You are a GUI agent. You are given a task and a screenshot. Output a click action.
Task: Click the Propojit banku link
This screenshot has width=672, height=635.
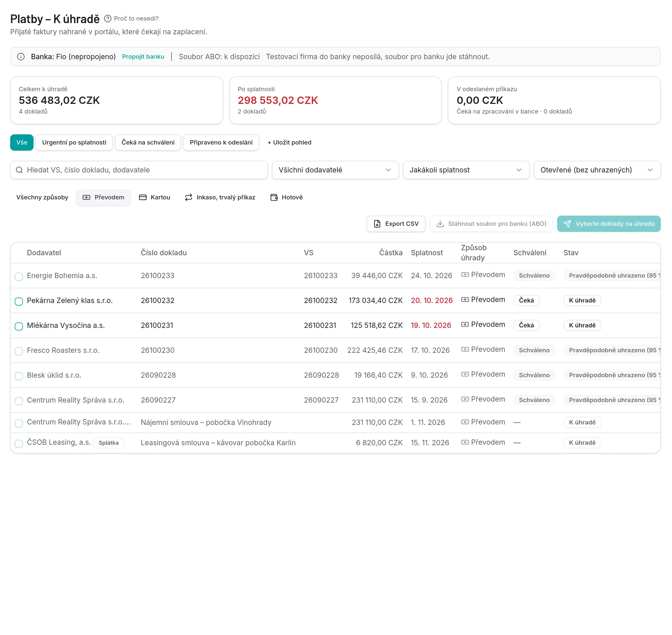(x=143, y=57)
